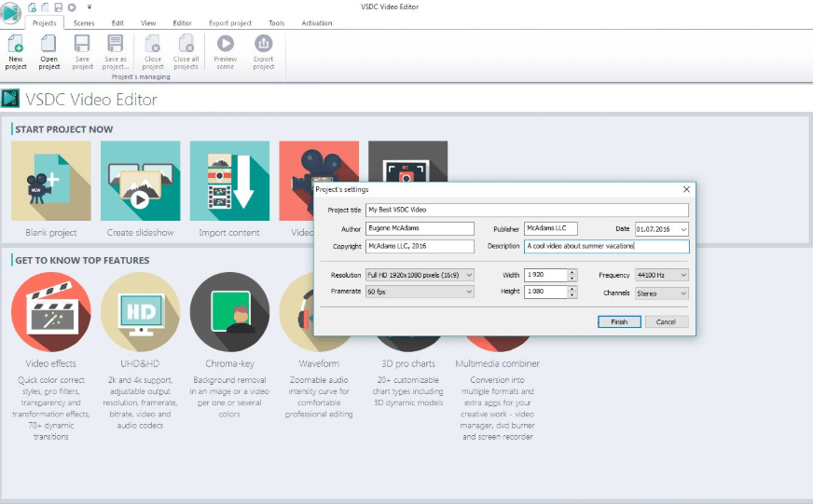Click the Cancel button

click(667, 321)
